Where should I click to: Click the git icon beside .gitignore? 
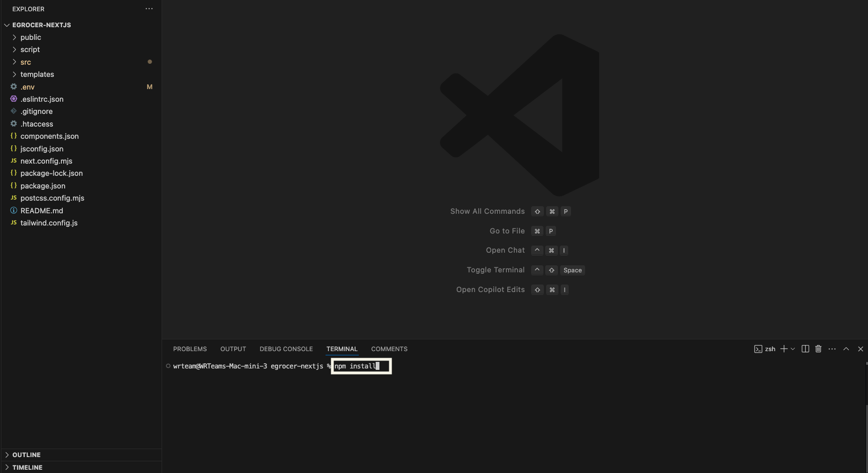[x=14, y=111]
